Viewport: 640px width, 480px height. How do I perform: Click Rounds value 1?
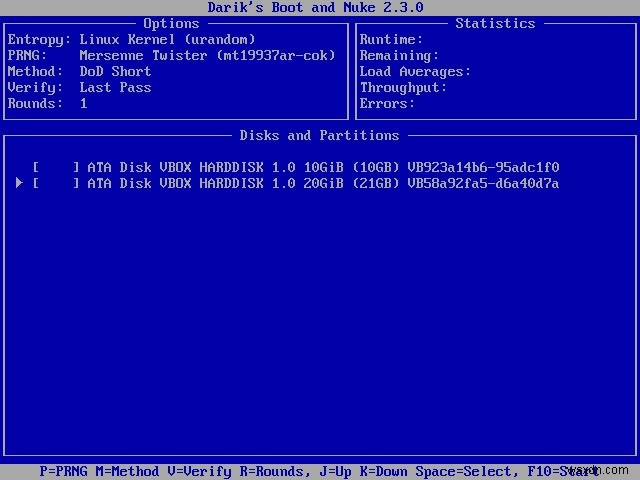[x=84, y=103]
